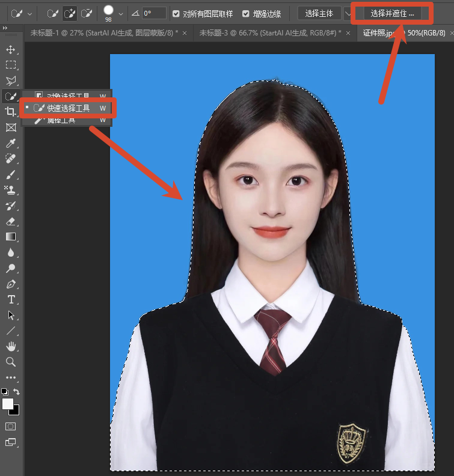Close the 未标题-3 document tab
Image resolution: width=454 pixels, height=476 pixels.
(x=348, y=33)
